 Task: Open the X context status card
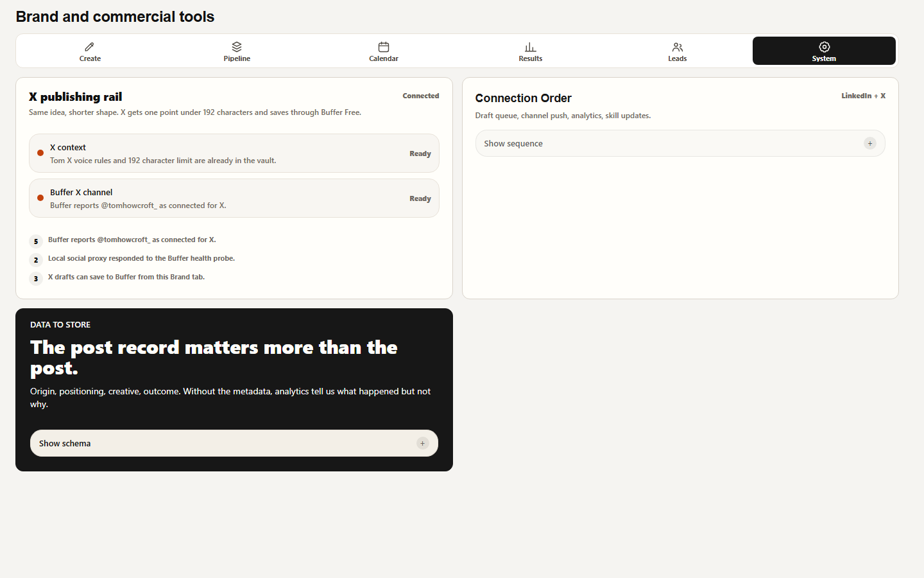[234, 153]
